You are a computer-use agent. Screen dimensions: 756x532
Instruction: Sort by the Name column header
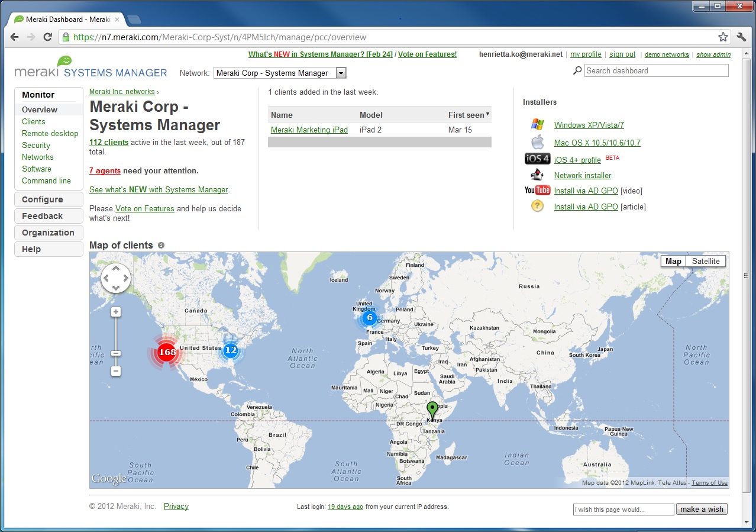pos(282,115)
